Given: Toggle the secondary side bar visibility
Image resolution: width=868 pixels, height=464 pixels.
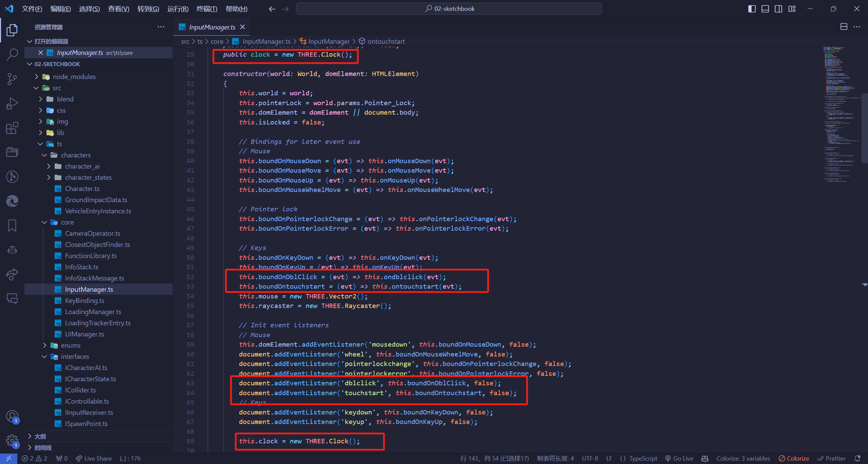Looking at the screenshot, I should coord(778,9).
